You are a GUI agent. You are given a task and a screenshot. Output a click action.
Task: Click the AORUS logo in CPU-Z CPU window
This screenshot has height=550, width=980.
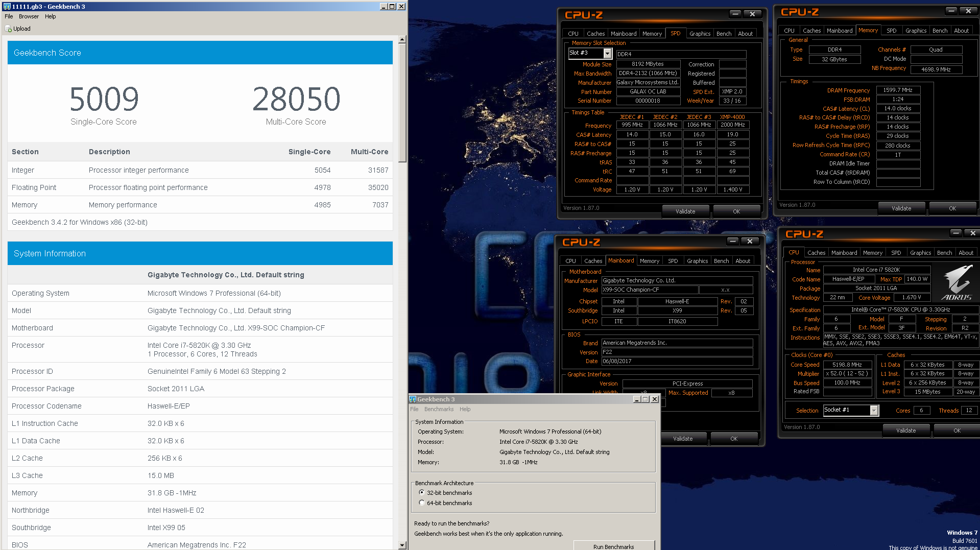957,283
